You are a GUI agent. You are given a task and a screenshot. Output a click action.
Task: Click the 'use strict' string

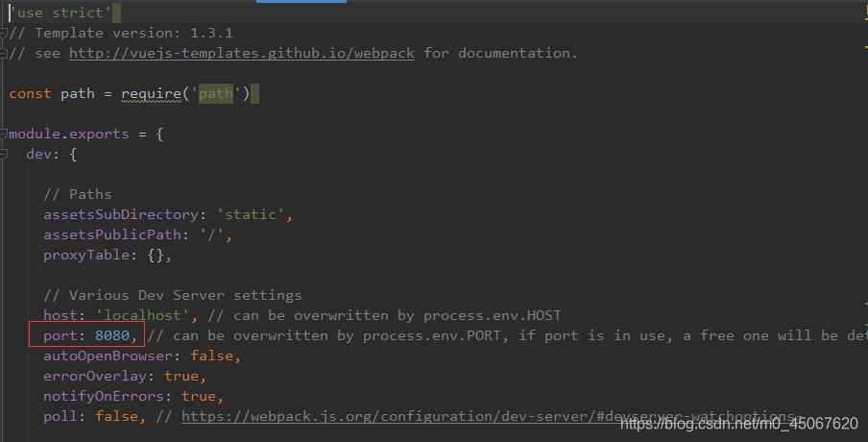(60, 12)
